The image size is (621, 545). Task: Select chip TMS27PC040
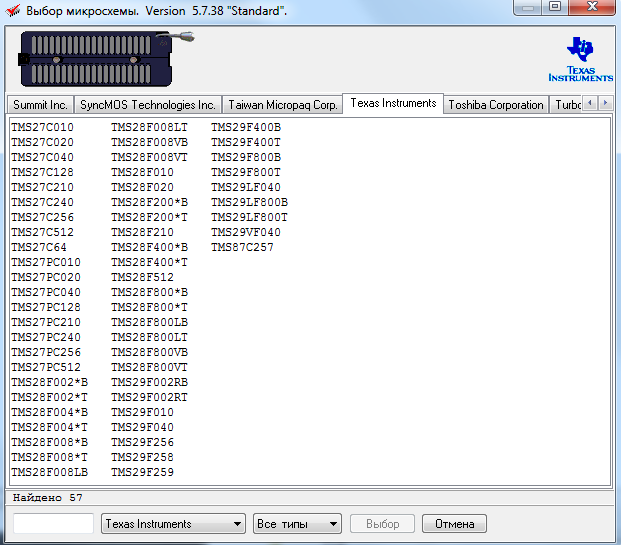pos(46,292)
